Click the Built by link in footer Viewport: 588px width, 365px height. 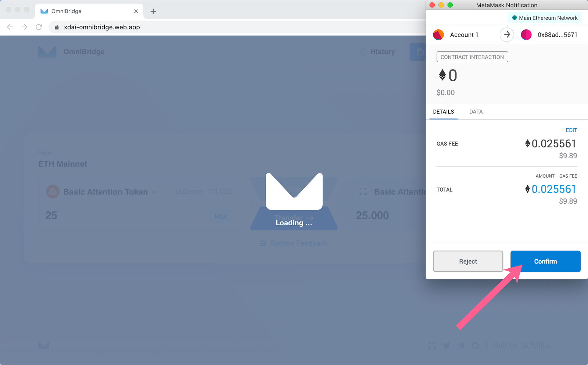click(x=522, y=345)
